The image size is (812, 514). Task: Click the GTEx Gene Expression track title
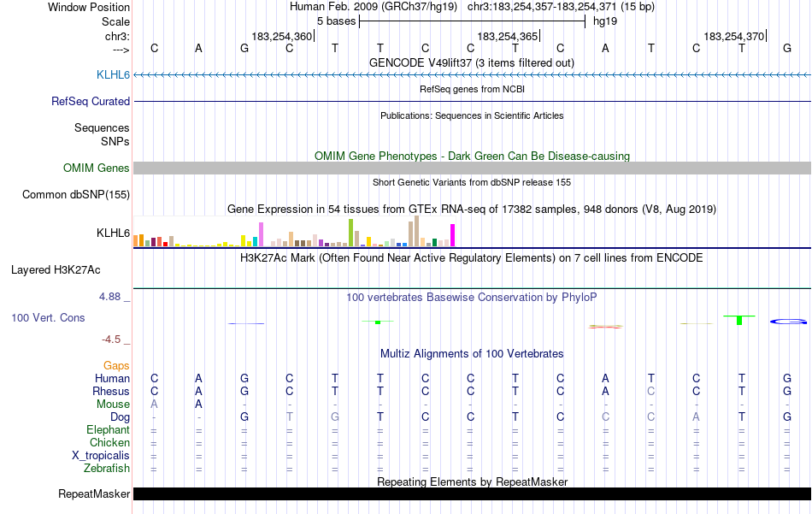pos(472,210)
